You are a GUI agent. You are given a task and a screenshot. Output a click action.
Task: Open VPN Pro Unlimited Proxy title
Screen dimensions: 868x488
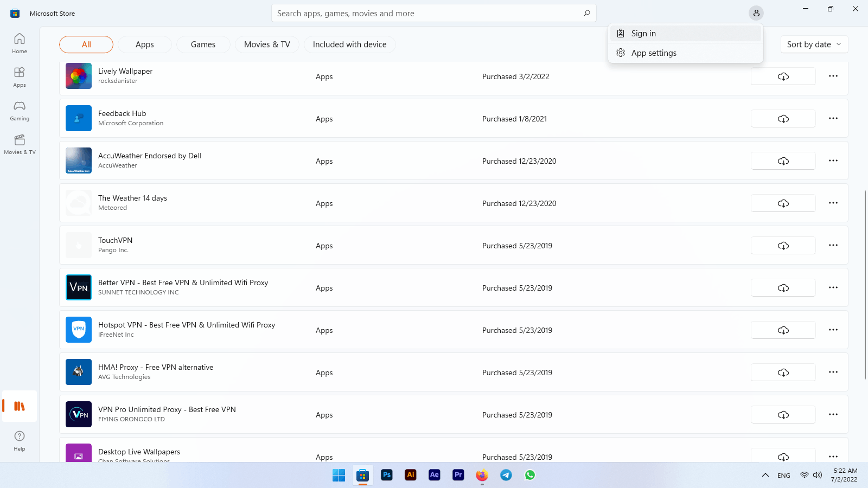point(167,409)
